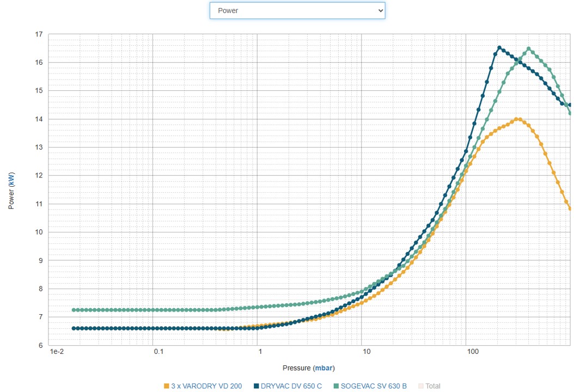Click the leftmost dark blue DRYVAC data point
Viewport: 574px width, 392px height.
pyautogui.click(x=74, y=328)
